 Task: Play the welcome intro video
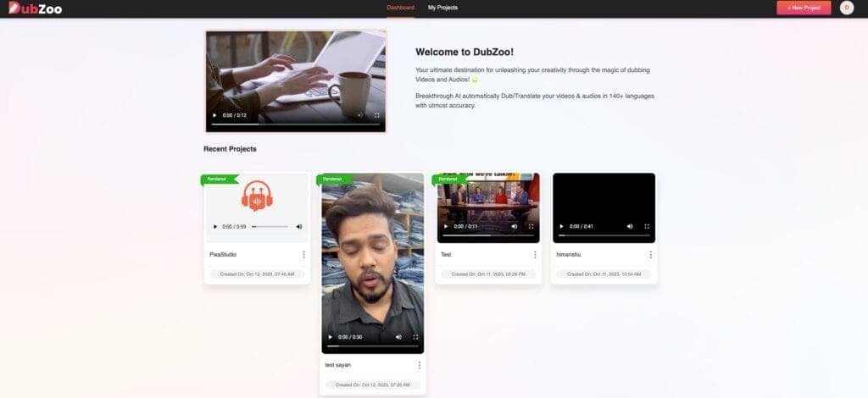pos(214,115)
